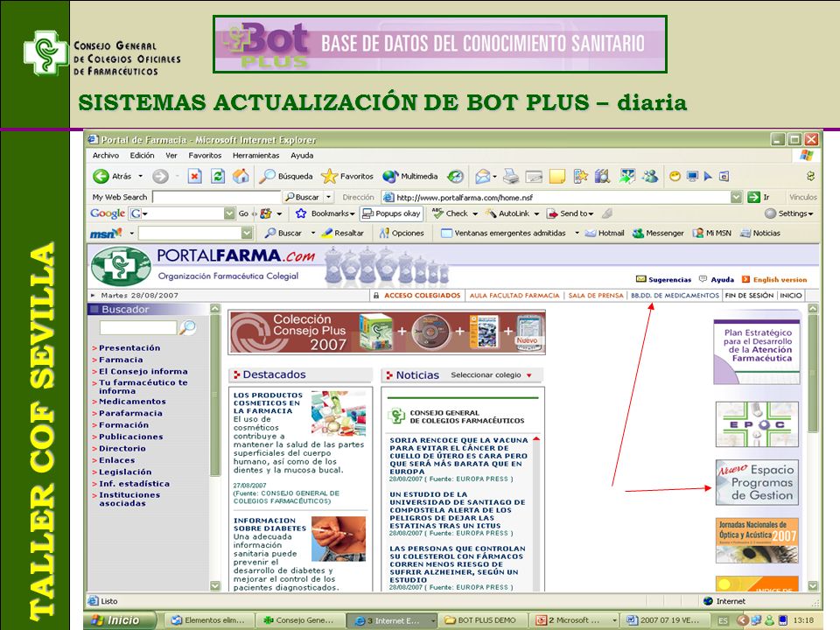
Task: Click the Buscador search text field
Action: coord(138,327)
